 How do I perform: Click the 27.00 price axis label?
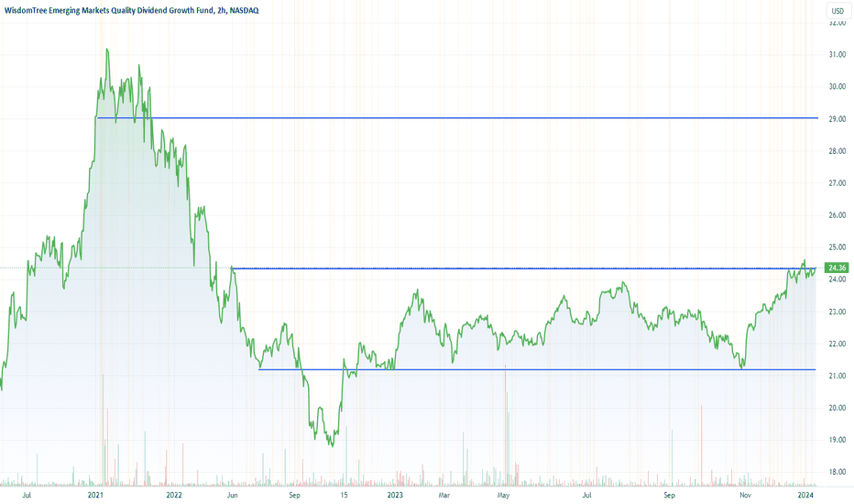click(x=838, y=183)
